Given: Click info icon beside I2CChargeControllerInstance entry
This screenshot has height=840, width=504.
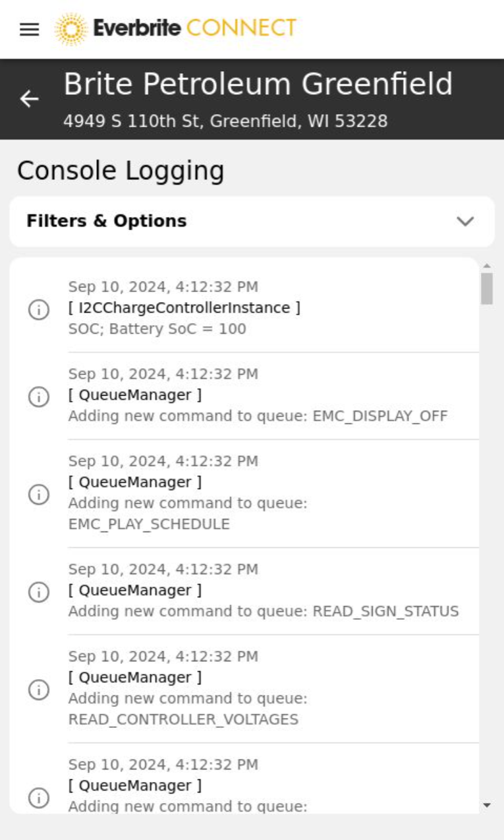Looking at the screenshot, I should pos(39,309).
